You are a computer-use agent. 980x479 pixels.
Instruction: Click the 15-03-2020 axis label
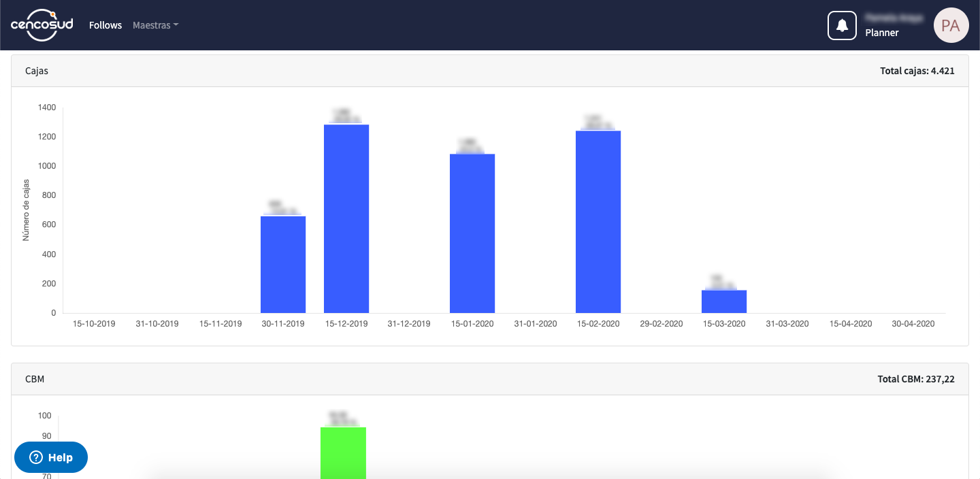[724, 324]
